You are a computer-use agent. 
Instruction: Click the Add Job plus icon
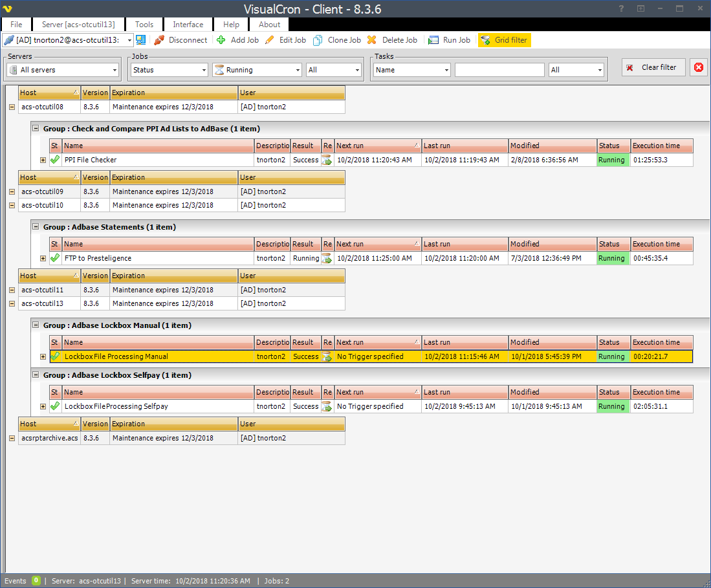tap(221, 40)
